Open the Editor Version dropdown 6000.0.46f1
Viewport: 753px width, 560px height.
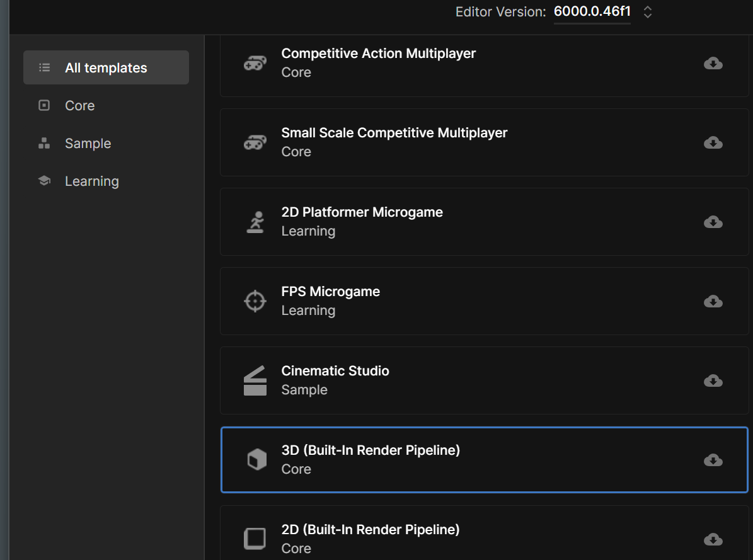(x=592, y=11)
